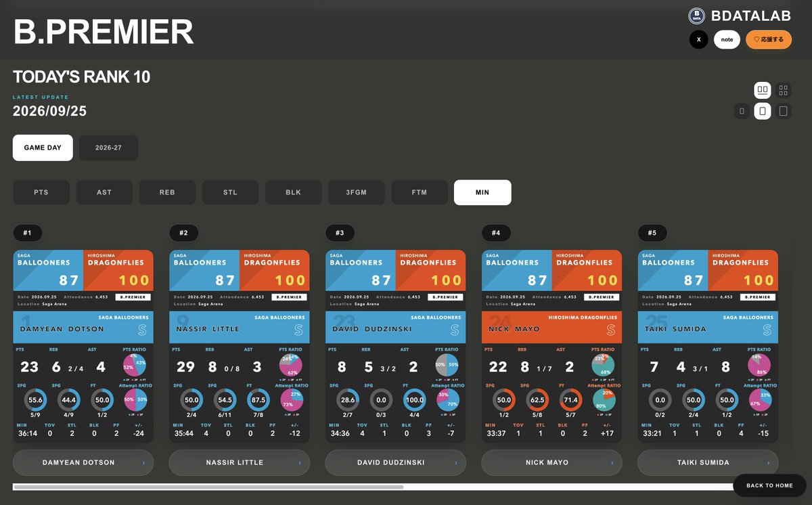Click the #4 rank badge
812x505 pixels.
(496, 233)
